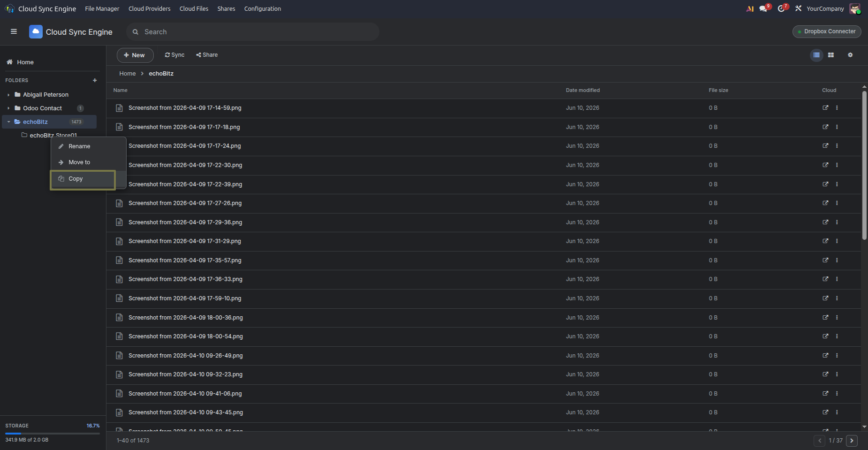Switch to grid view
Image resolution: width=868 pixels, height=450 pixels.
point(831,55)
